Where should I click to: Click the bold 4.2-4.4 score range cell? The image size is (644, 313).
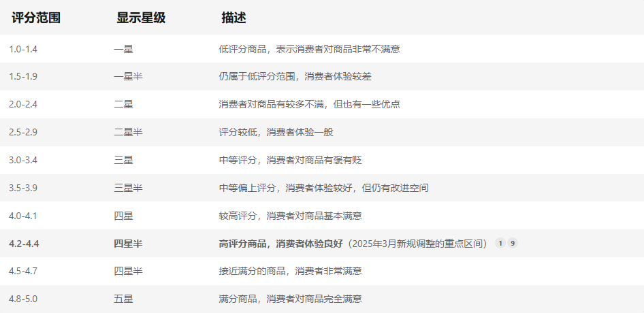[24, 243]
